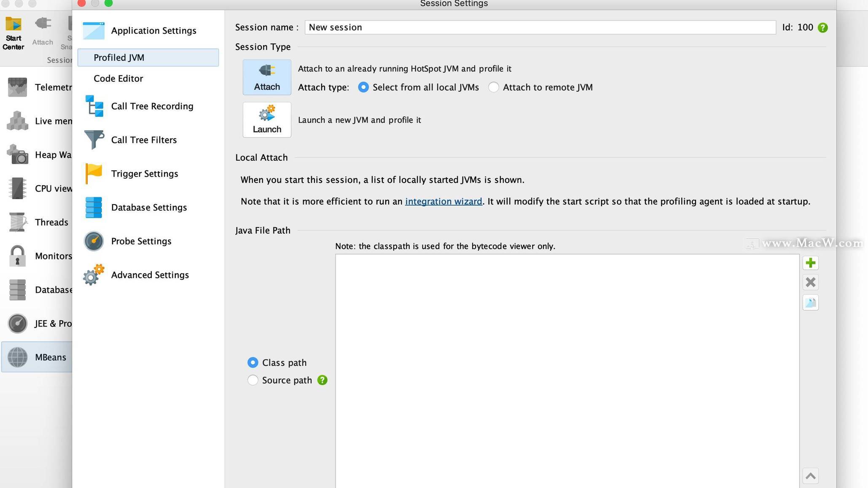Select Code Editor sub-item
868x488 pixels.
coord(118,79)
